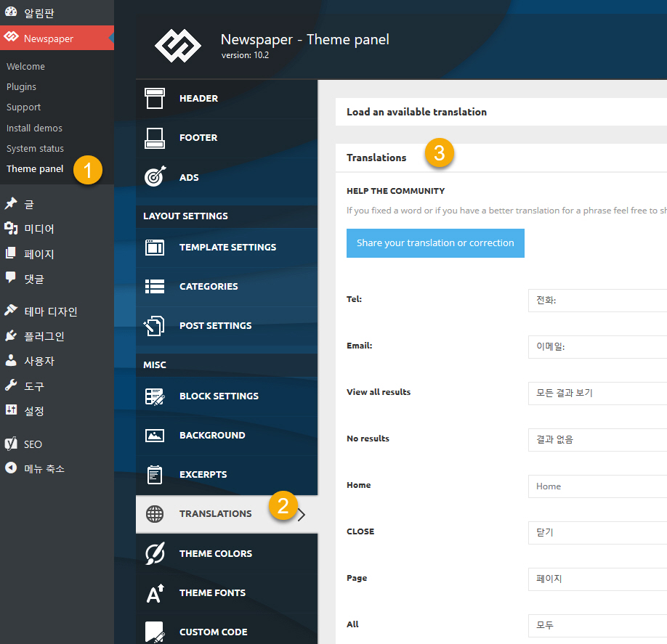The width and height of the screenshot is (667, 644).
Task: Switch to the HEADER tab
Action: pos(226,98)
